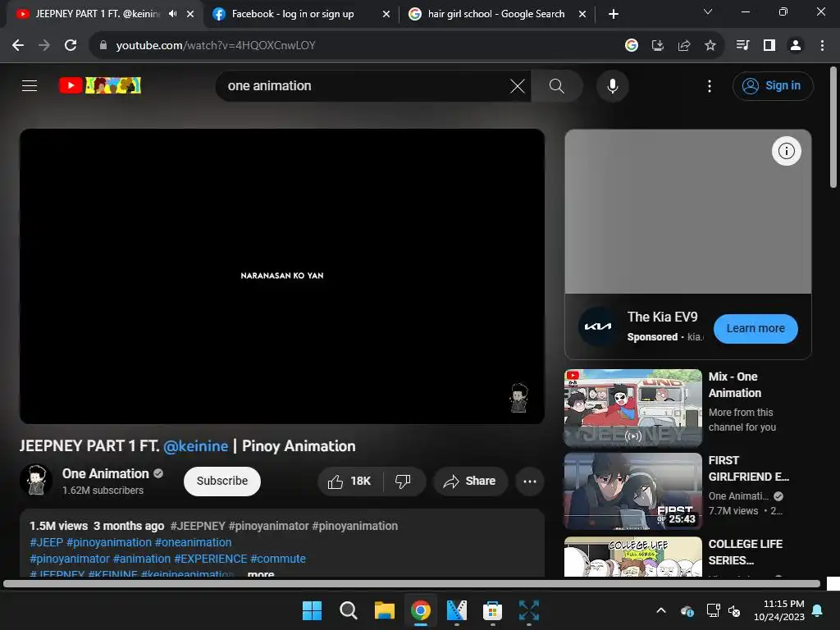The height and width of the screenshot is (630, 840).
Task: Click the Sign in button
Action: pos(773,85)
